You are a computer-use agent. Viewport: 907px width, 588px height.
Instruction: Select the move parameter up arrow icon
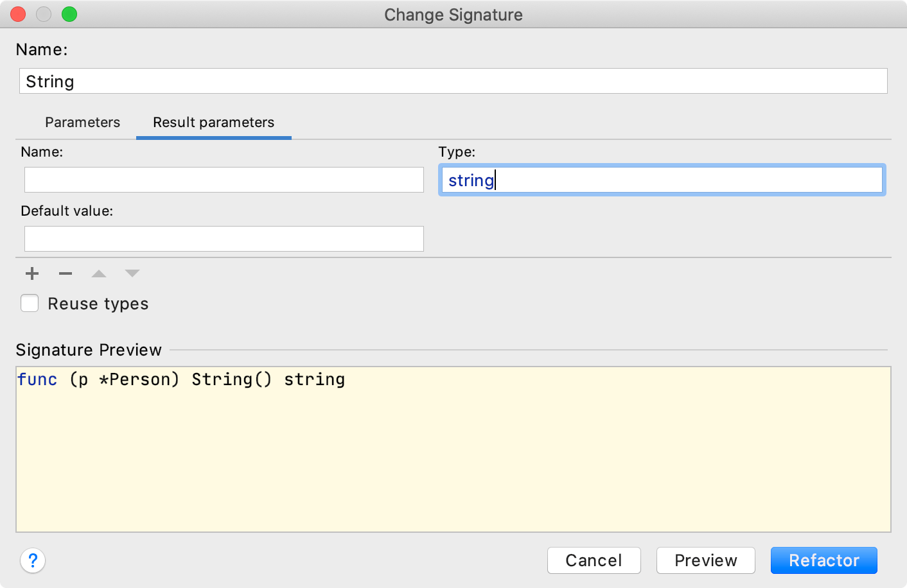98,273
